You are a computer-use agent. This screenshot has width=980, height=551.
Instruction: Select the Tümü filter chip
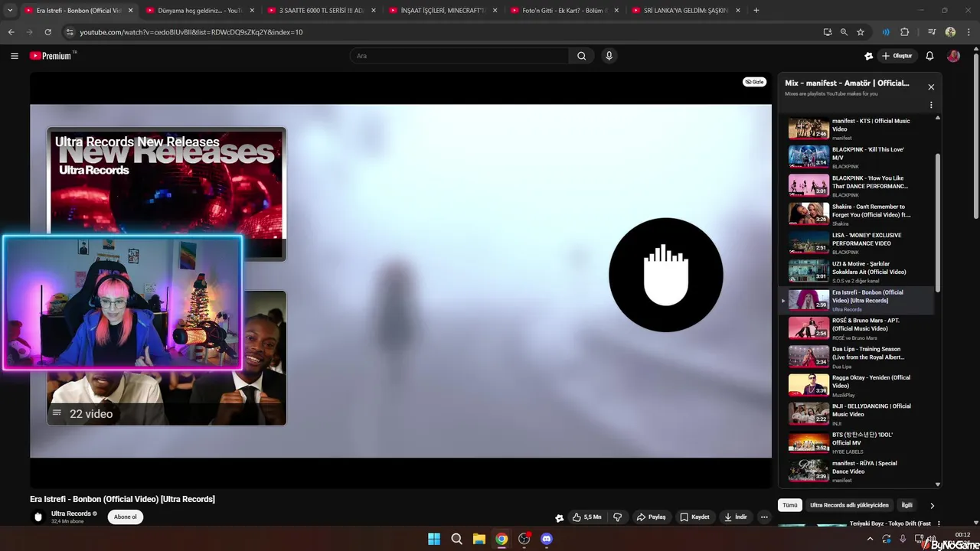[x=789, y=505]
